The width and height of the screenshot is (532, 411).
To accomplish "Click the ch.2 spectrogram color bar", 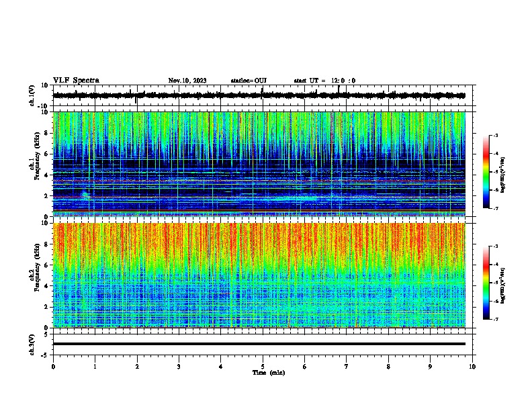I will [x=486, y=283].
